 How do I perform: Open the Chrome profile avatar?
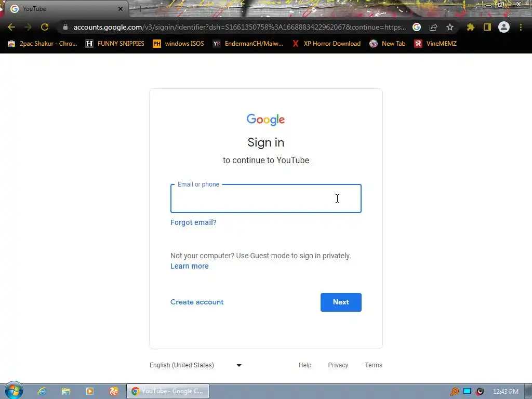[x=504, y=27]
